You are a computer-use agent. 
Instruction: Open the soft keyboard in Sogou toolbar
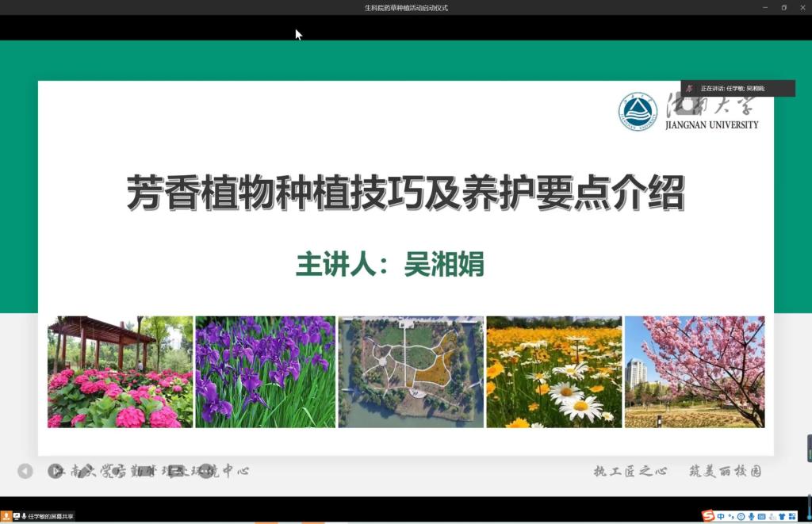point(761,516)
